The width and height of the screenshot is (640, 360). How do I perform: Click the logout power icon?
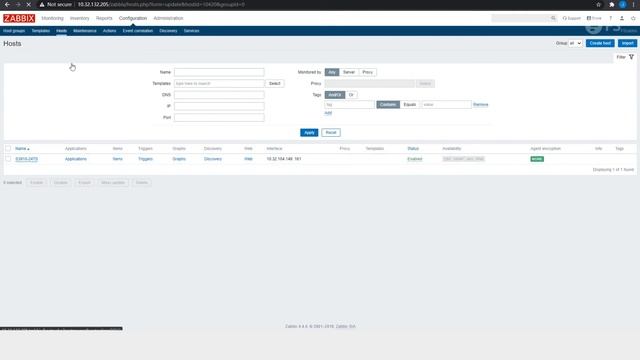pos(633,18)
